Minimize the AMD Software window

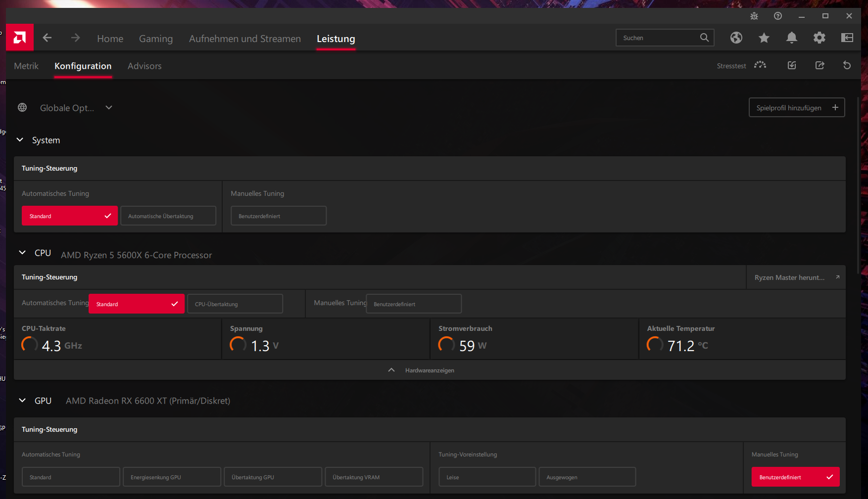[x=802, y=16]
